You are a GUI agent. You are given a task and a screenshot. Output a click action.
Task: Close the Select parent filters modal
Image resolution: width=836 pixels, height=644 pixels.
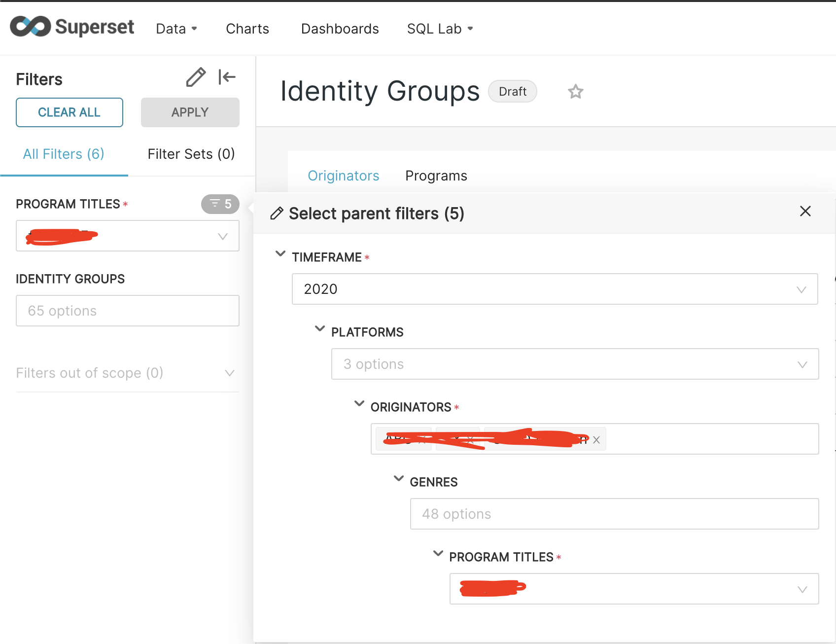[x=805, y=211]
